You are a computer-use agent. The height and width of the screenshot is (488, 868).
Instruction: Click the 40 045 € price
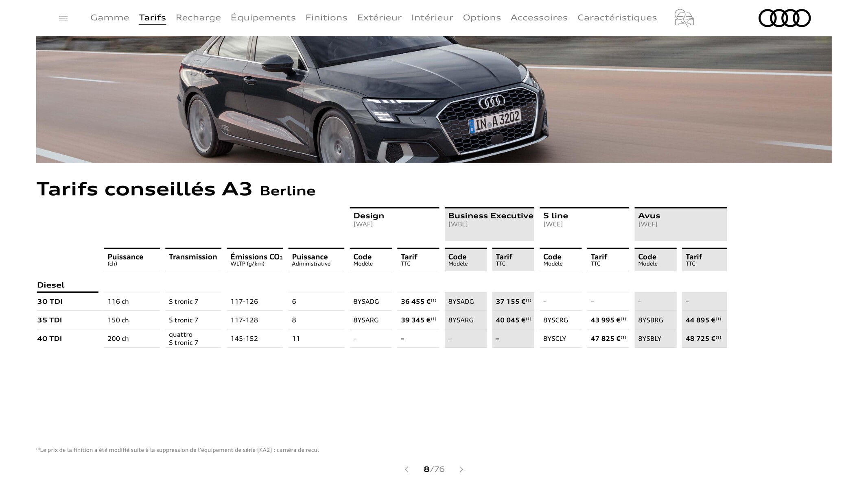click(x=513, y=320)
